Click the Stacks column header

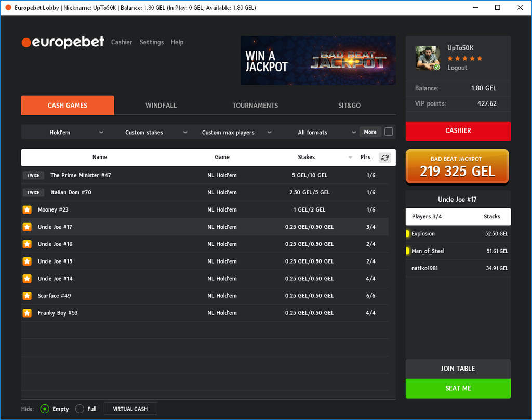pyautogui.click(x=491, y=217)
